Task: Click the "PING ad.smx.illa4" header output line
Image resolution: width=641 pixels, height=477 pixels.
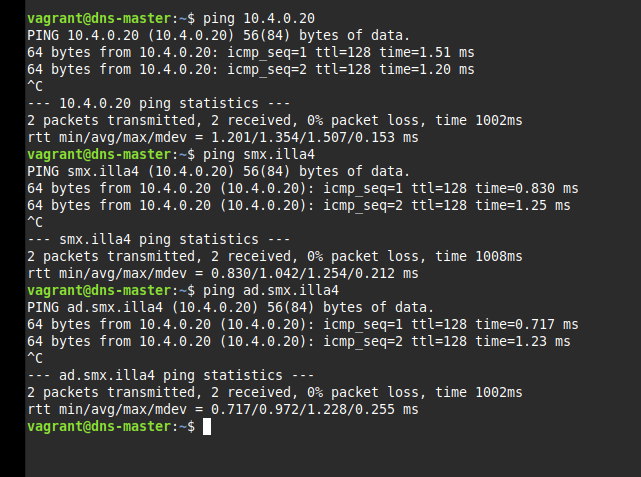Action: tap(230, 308)
